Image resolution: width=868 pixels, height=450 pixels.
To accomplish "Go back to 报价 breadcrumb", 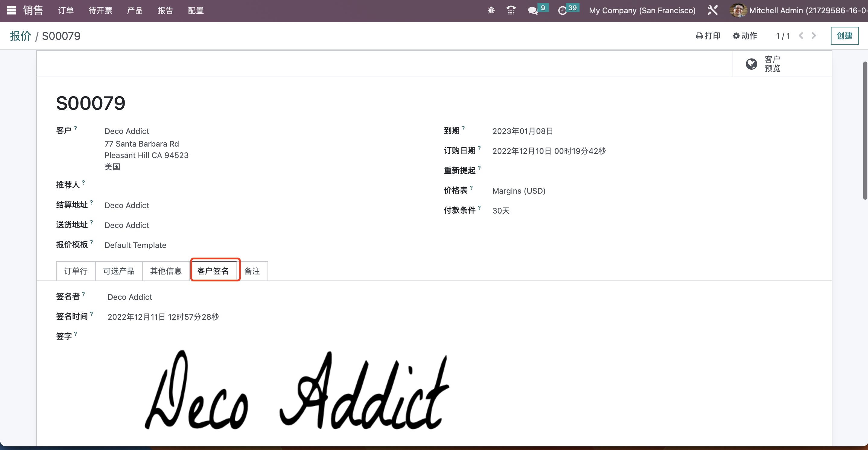I will coord(21,36).
